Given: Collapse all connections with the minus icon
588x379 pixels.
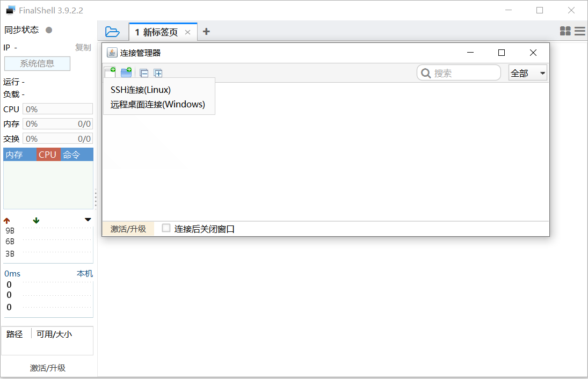Looking at the screenshot, I should click(144, 73).
